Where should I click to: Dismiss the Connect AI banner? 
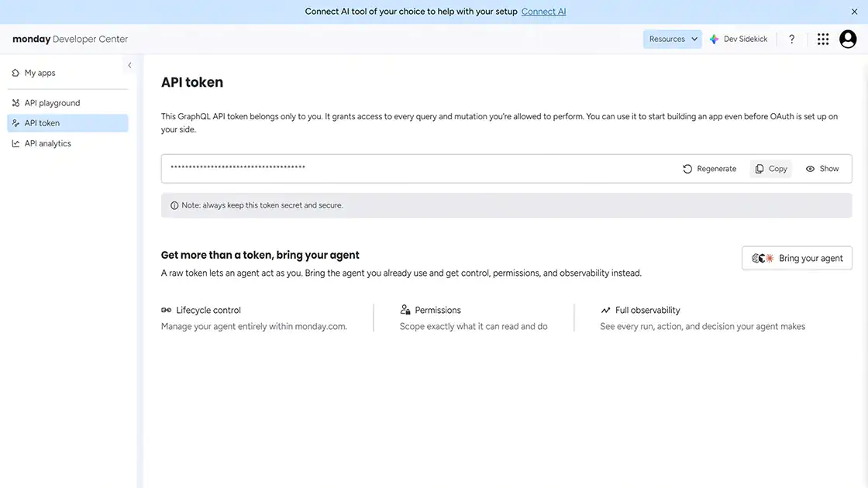click(854, 12)
